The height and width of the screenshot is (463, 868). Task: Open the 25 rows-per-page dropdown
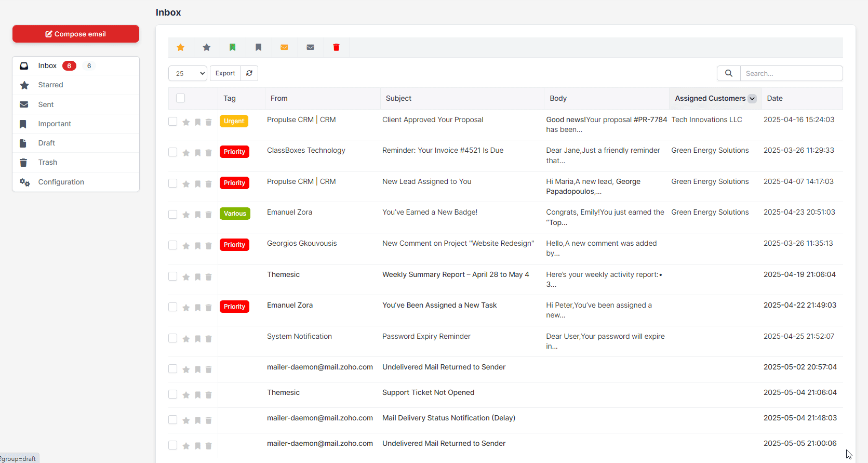(188, 73)
